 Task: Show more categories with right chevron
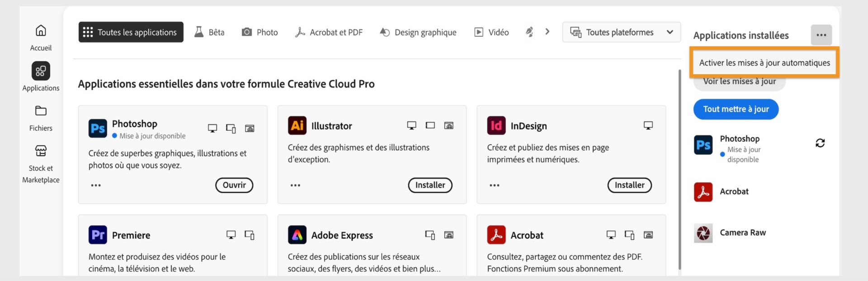click(x=547, y=32)
